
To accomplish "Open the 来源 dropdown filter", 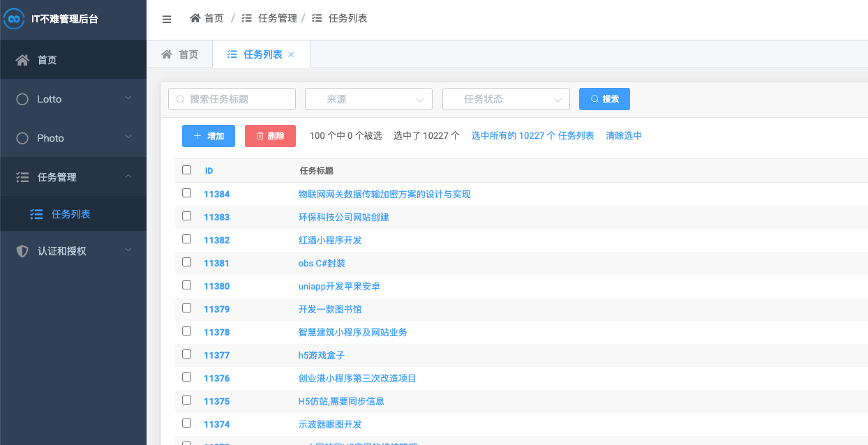I will click(x=368, y=99).
